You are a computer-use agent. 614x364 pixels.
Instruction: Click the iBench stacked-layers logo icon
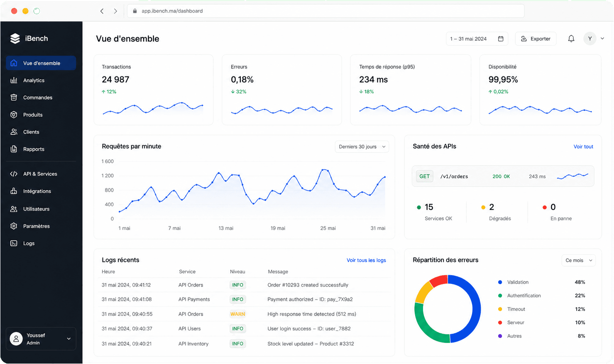click(x=15, y=39)
